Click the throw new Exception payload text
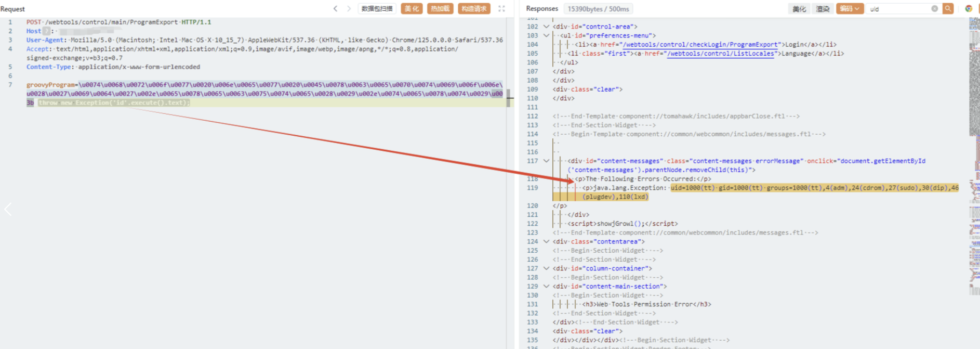The image size is (980, 349). tap(114, 102)
